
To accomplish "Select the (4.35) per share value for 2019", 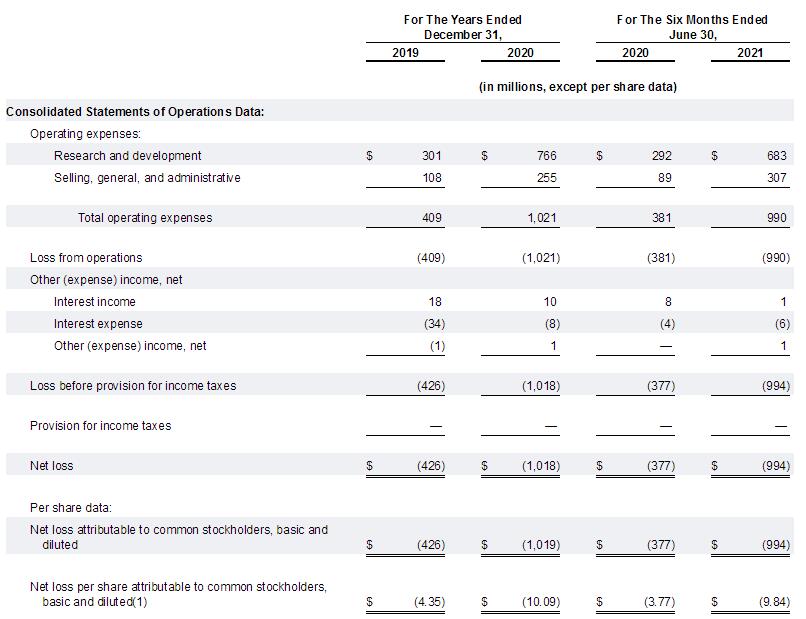I will (x=429, y=602).
